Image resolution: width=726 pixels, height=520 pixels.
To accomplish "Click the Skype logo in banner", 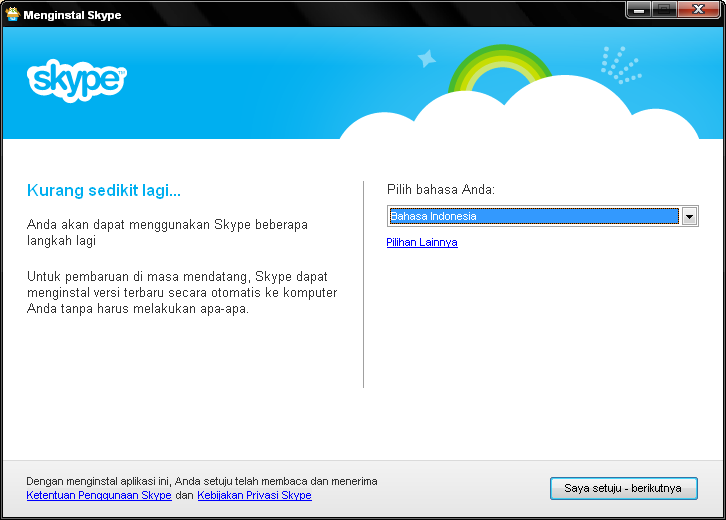I will pos(77,81).
